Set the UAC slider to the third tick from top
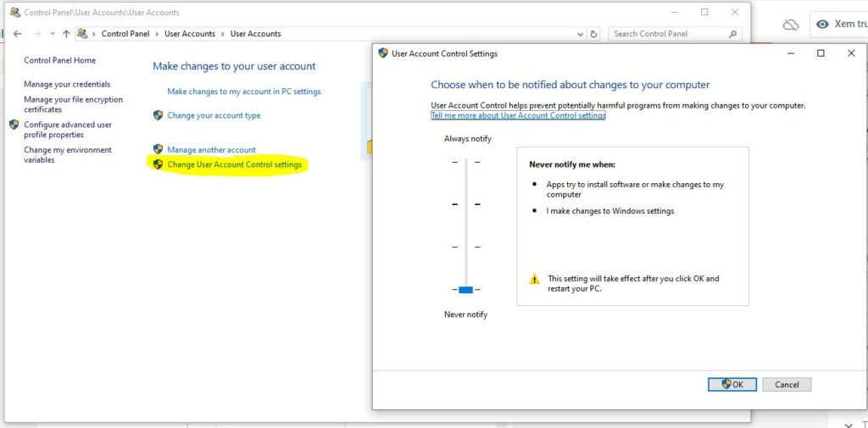This screenshot has width=868, height=428. click(465, 247)
